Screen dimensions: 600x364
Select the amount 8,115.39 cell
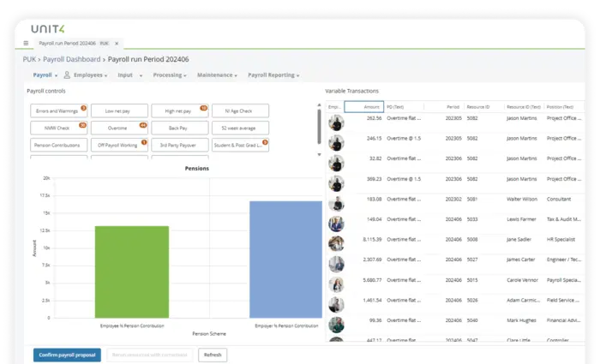coord(372,239)
